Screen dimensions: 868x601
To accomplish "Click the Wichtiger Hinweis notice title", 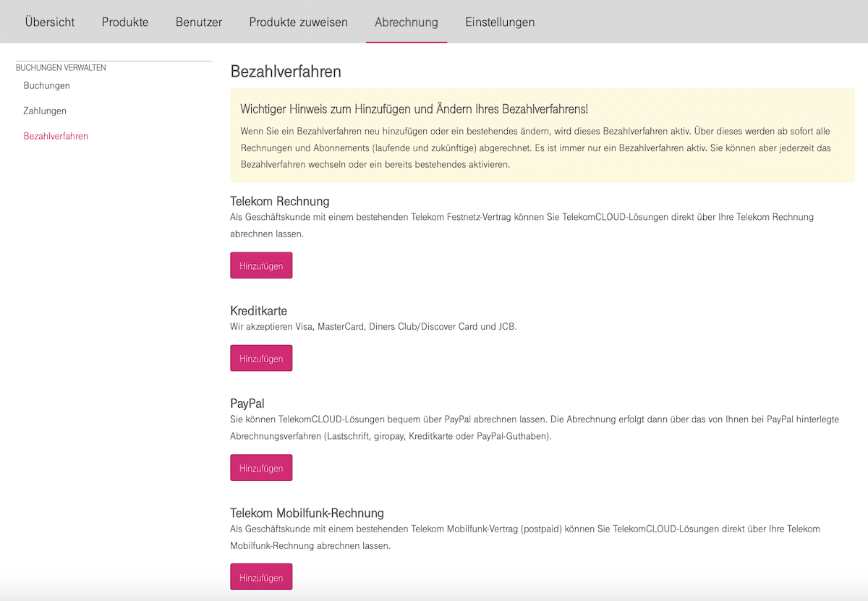I will [414, 109].
